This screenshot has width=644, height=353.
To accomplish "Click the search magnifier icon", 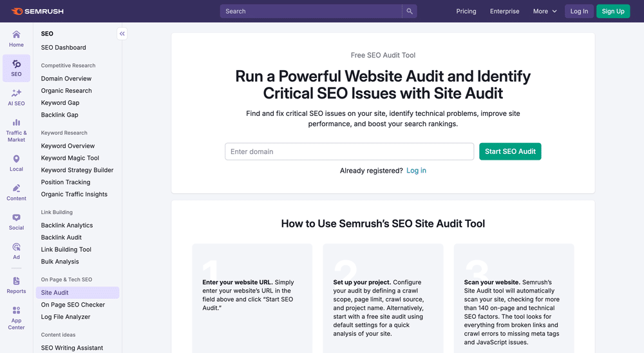I will [410, 11].
